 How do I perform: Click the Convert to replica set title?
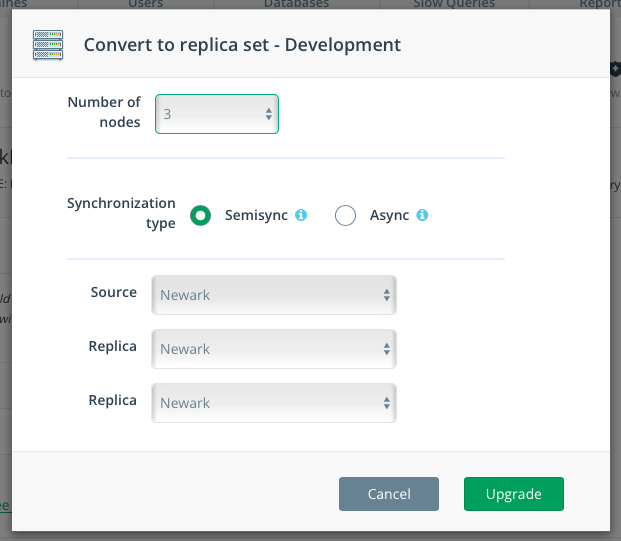coord(242,45)
